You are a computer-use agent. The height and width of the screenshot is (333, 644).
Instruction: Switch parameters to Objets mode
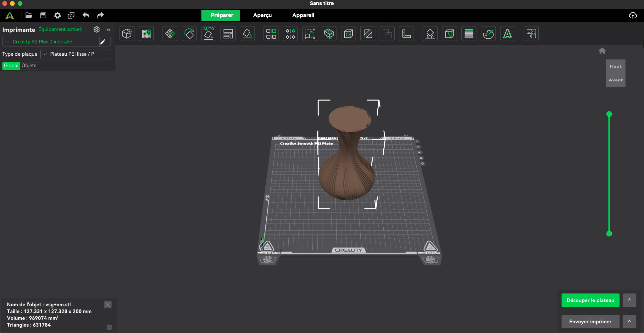[29, 65]
